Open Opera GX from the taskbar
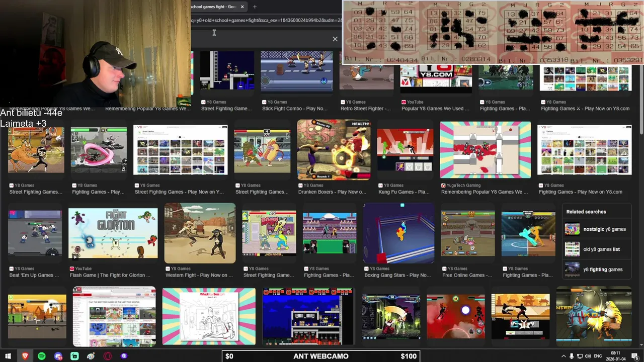The width and height of the screenshot is (644, 362). [107, 356]
